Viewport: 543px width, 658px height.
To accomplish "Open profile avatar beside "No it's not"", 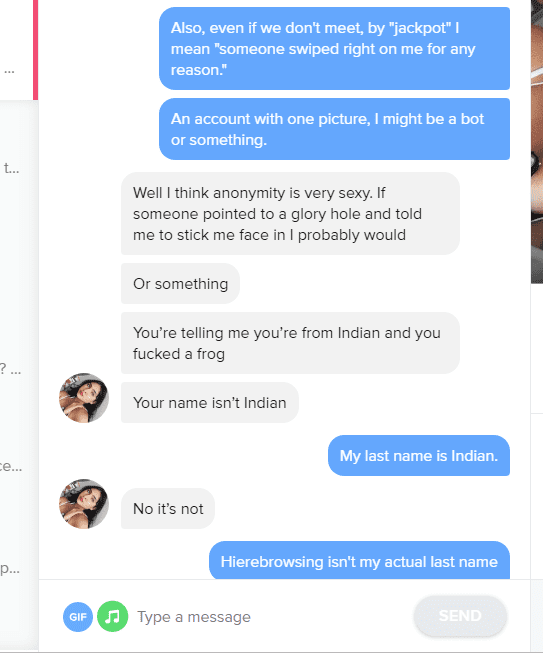I will pos(84,504).
